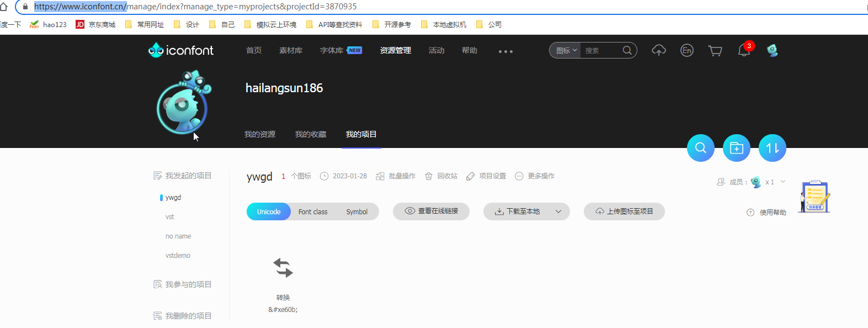Open the 图标 search type dropdown
The image size is (868, 328).
click(566, 50)
